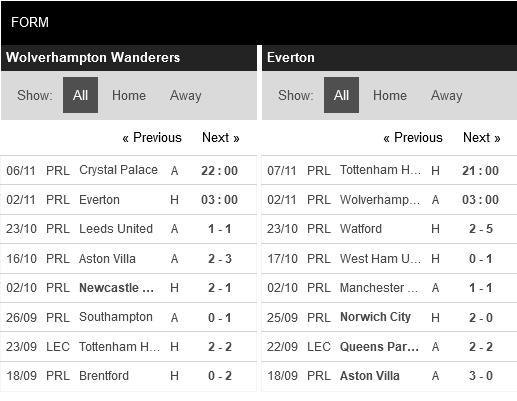Screen dimensions: 517x401
Task: Open the Norwich City match row
Action: (x=389, y=317)
